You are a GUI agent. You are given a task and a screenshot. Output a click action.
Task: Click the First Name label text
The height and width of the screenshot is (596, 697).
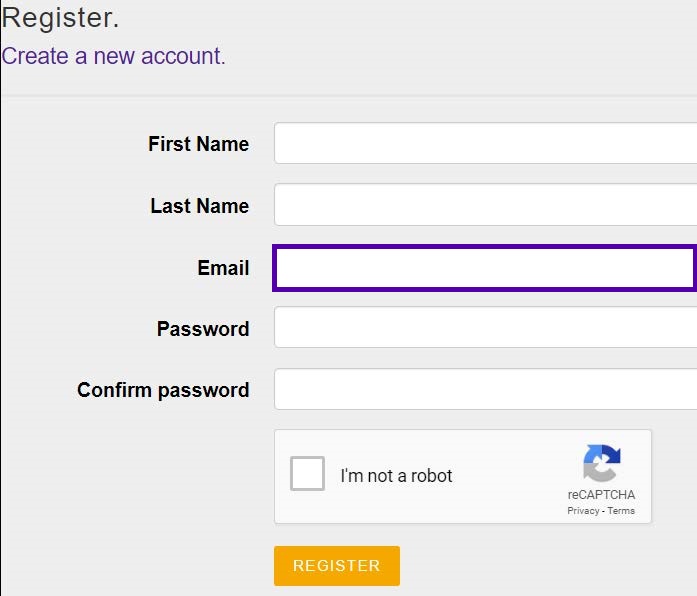pos(198,144)
